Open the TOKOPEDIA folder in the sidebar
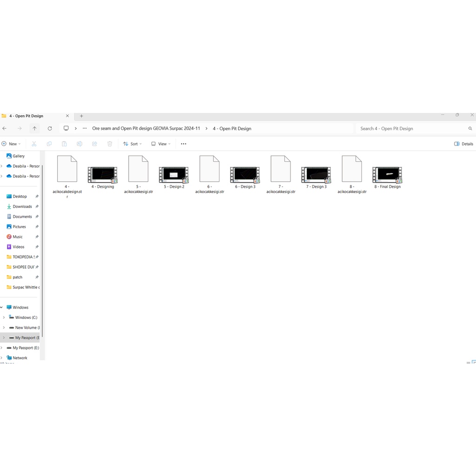This screenshot has height=476, width=476. tap(20, 257)
